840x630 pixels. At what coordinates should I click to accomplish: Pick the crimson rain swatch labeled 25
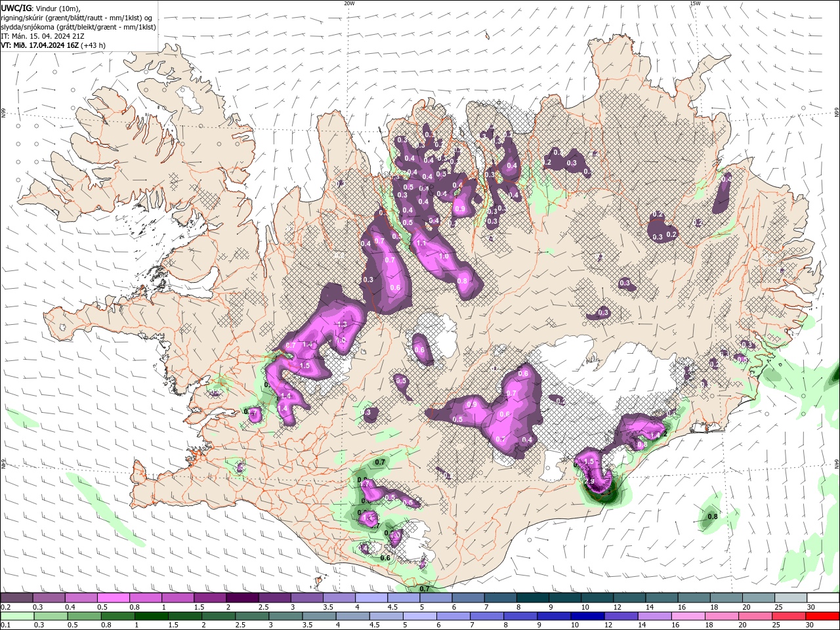coord(788,616)
